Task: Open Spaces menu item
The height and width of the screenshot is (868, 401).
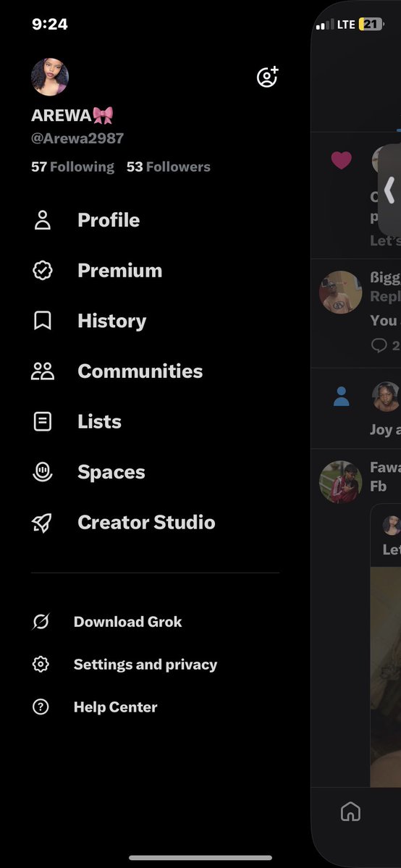Action: coord(111,472)
